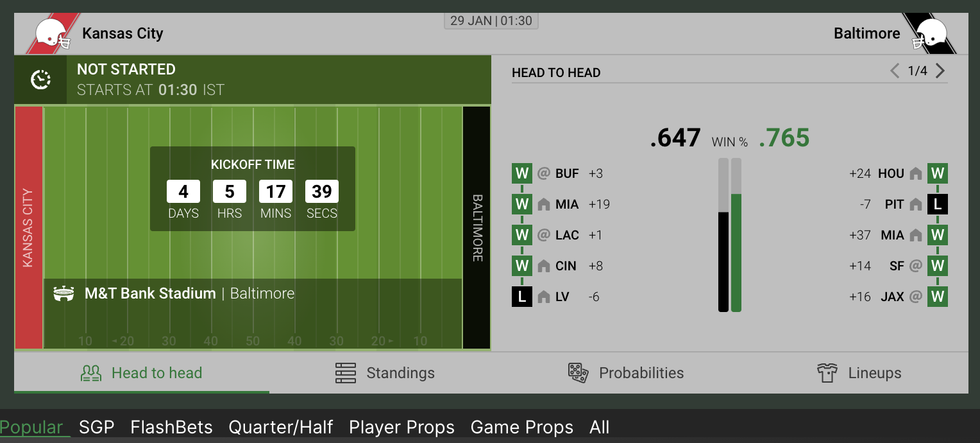Go to next head-to-head page

pos(940,71)
